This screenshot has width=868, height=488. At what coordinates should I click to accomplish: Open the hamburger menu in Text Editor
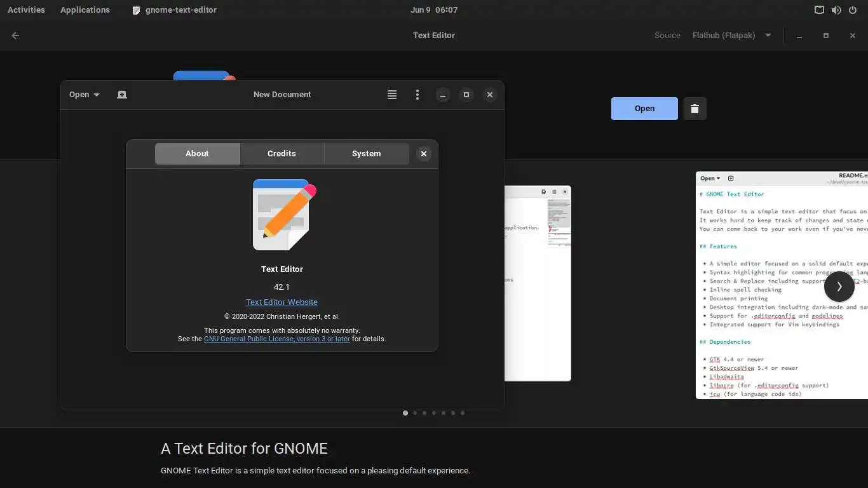pos(392,95)
